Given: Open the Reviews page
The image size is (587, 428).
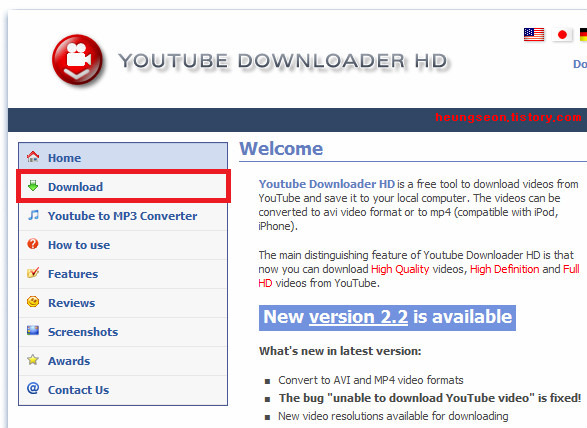Looking at the screenshot, I should [123, 303].
